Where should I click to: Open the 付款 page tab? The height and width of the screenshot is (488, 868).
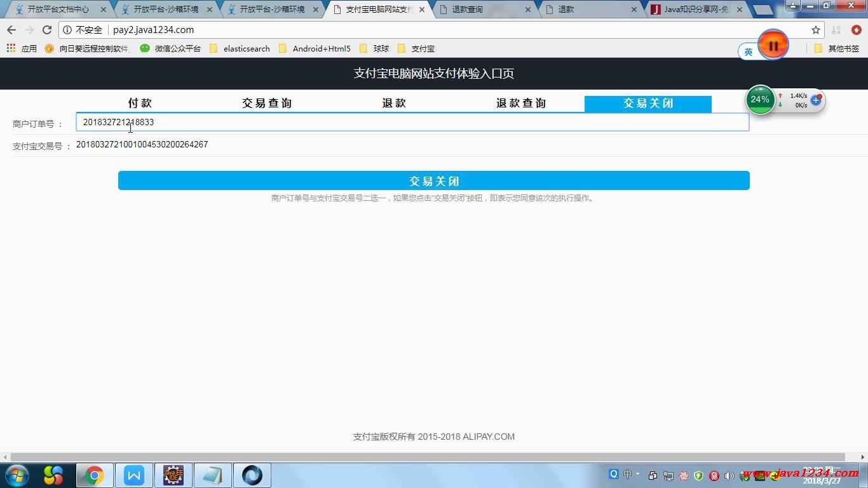point(140,104)
